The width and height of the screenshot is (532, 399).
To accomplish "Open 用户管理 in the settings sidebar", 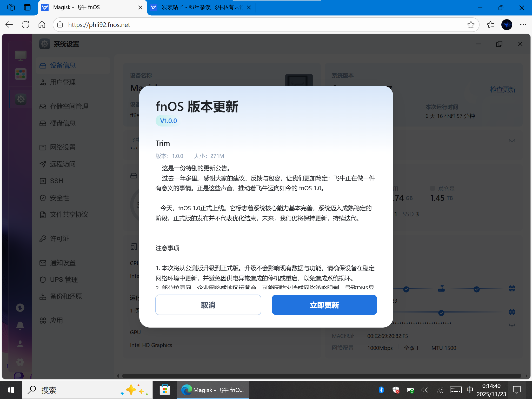I will click(63, 82).
